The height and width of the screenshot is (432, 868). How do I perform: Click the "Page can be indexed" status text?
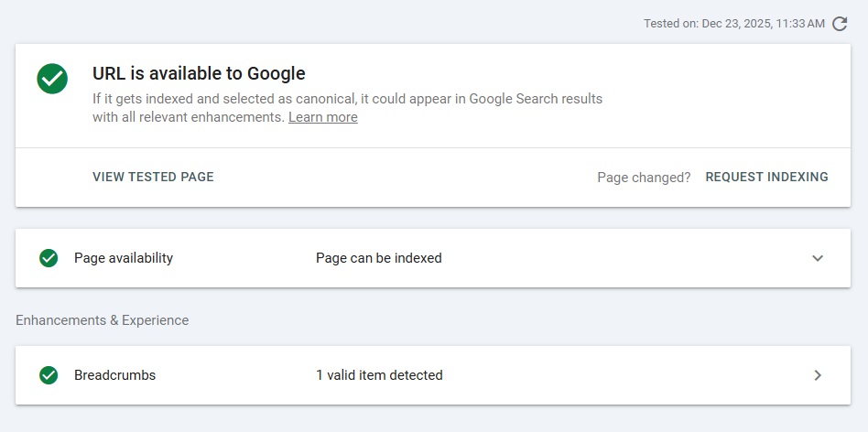[x=379, y=258]
